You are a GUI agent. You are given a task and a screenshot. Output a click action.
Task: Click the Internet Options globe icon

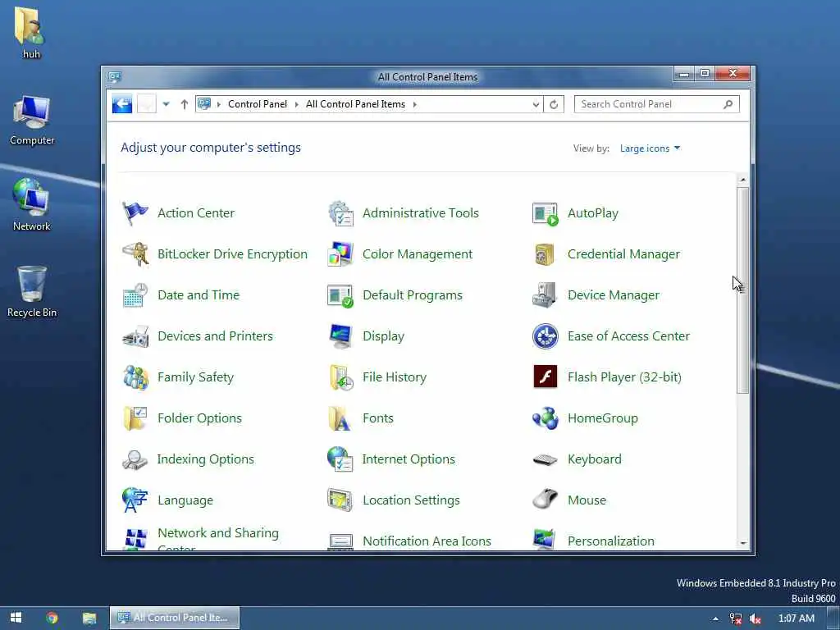pyautogui.click(x=340, y=459)
